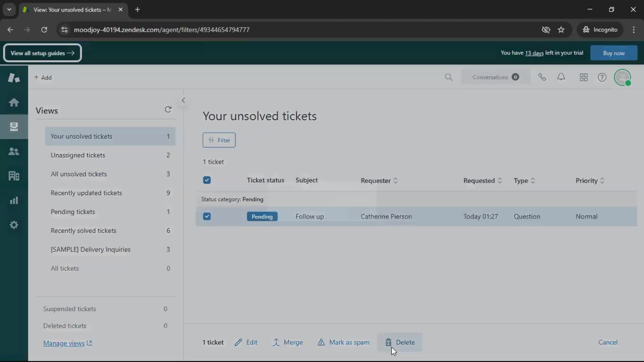Select [SAMPLE] Delivery Inquiries view
The height and width of the screenshot is (362, 644).
(110, 249)
